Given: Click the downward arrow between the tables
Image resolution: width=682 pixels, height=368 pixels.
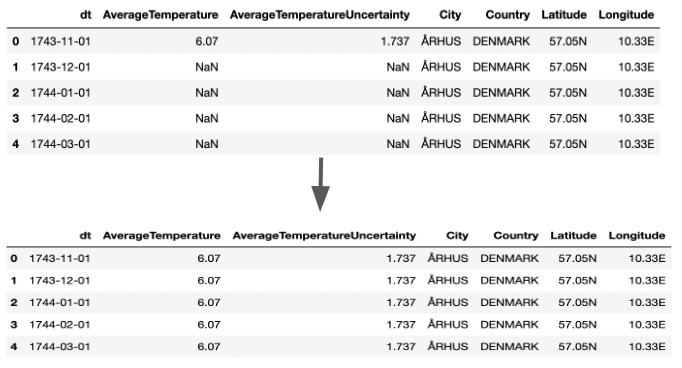Looking at the screenshot, I should 321,184.
